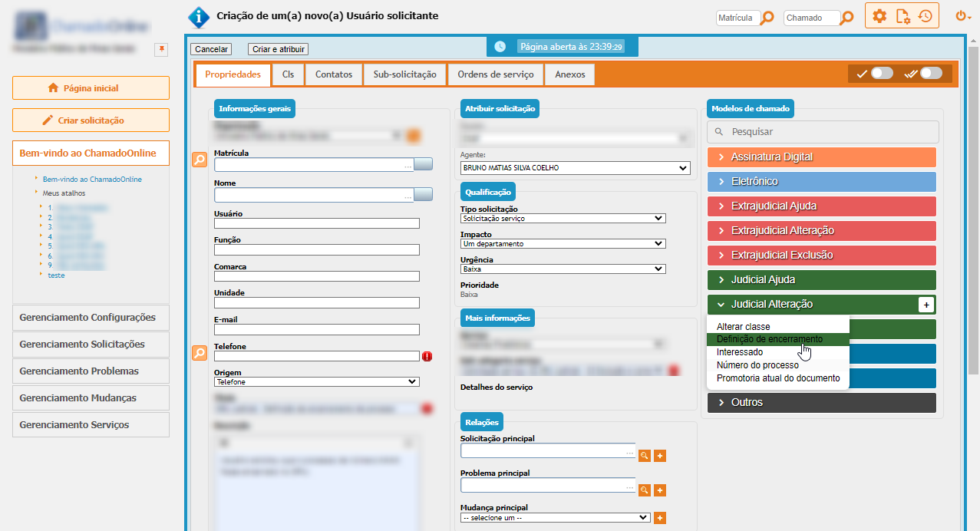Open Gerenciamento Configurações sidebar section
Viewport: 980px width, 531px height.
(91, 318)
